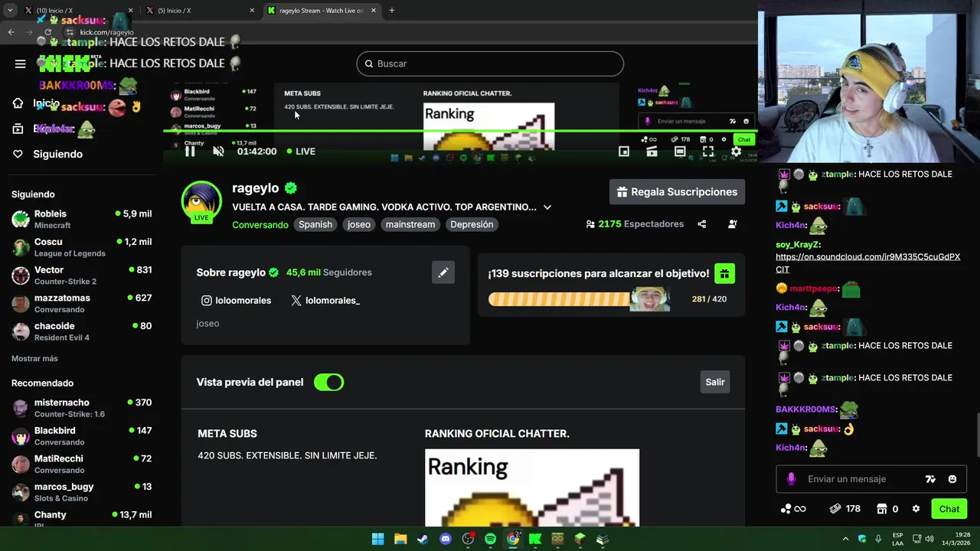Click the channel points infinity icon
The image size is (980, 551).
point(793,509)
